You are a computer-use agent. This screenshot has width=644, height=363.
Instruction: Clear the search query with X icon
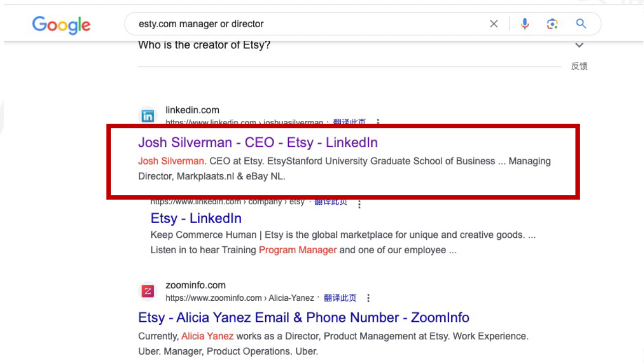(x=494, y=24)
